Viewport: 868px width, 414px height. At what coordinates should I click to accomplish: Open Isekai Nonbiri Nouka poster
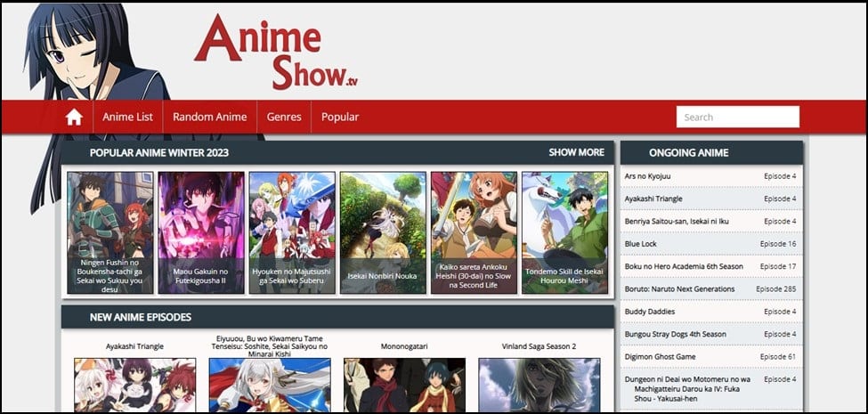click(x=383, y=232)
